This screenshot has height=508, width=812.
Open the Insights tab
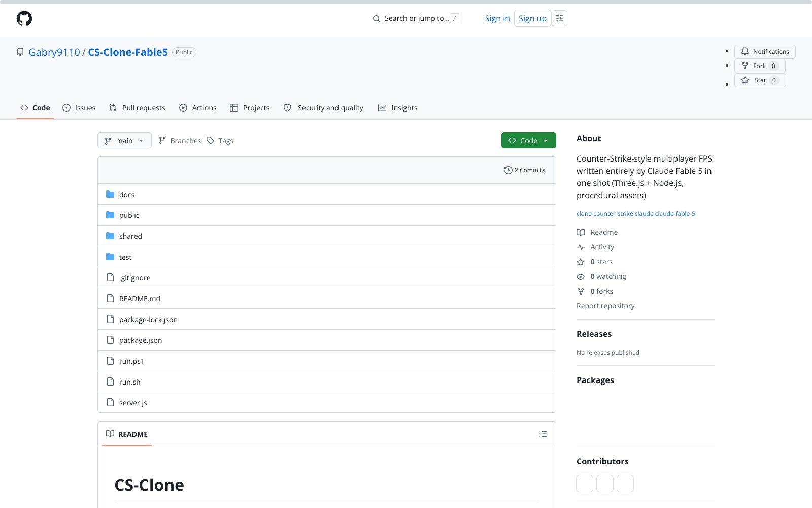pyautogui.click(x=398, y=108)
